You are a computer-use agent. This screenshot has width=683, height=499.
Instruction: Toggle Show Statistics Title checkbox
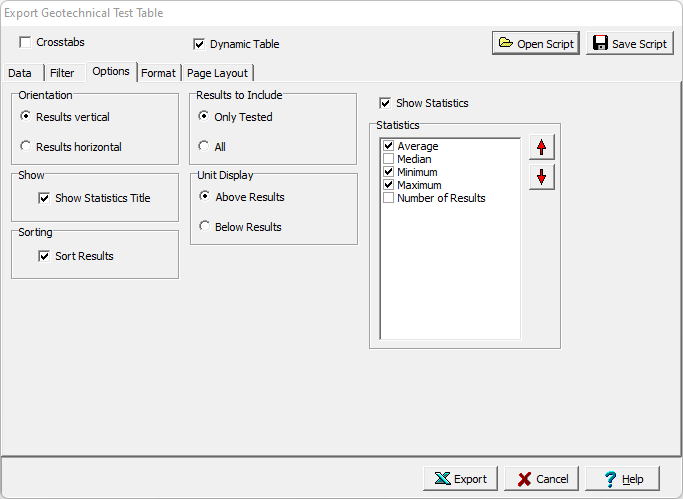click(x=44, y=198)
